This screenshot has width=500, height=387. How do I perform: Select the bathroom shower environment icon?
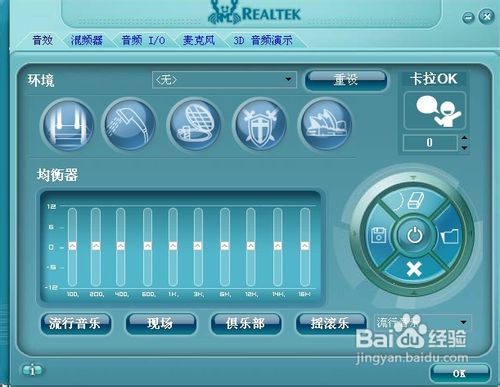pos(130,125)
